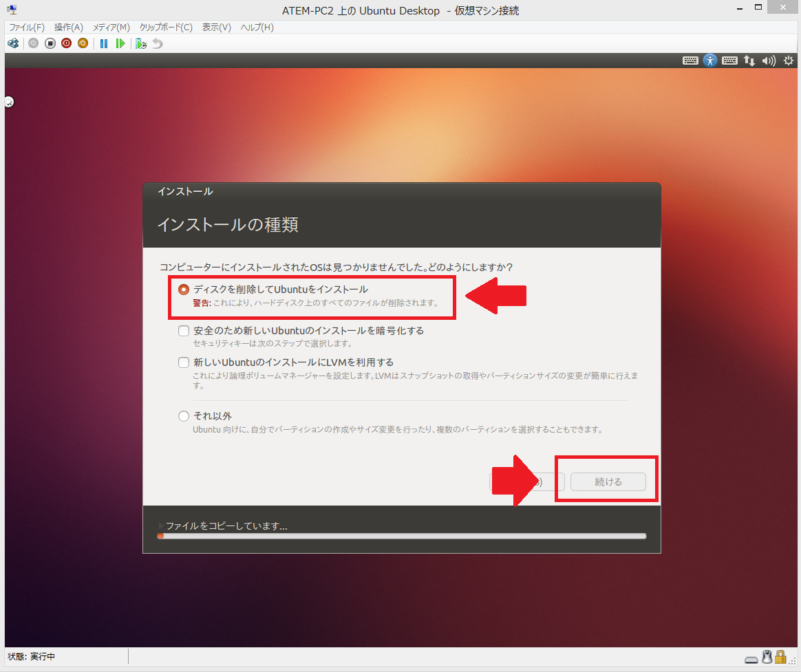The height and width of the screenshot is (672, 801).
Task: Enable the encrypt new Ubuntu installation checkbox
Action: 184,331
